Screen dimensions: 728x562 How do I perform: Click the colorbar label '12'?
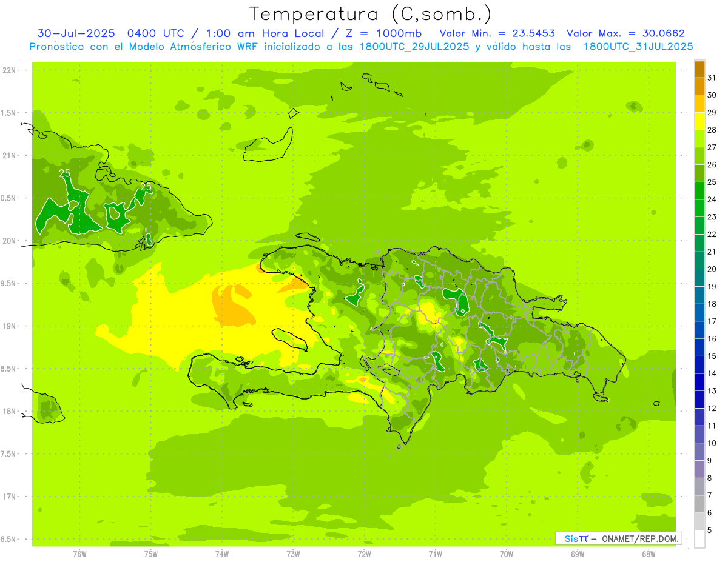(x=712, y=408)
